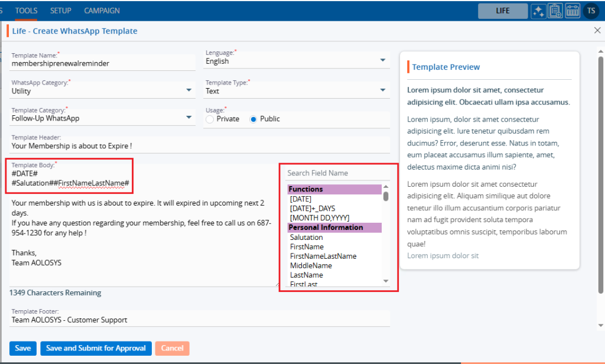Expand the Language dropdown
This screenshot has height=364, width=605.
click(x=383, y=60)
